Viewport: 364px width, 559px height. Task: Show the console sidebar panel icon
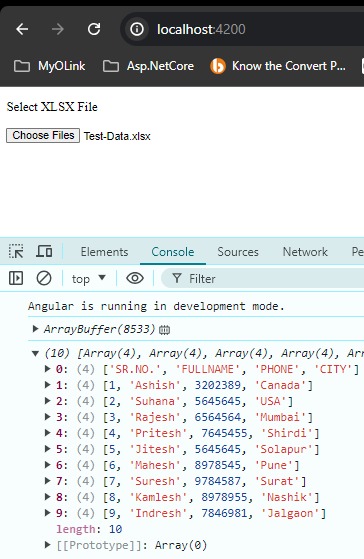pyautogui.click(x=16, y=278)
